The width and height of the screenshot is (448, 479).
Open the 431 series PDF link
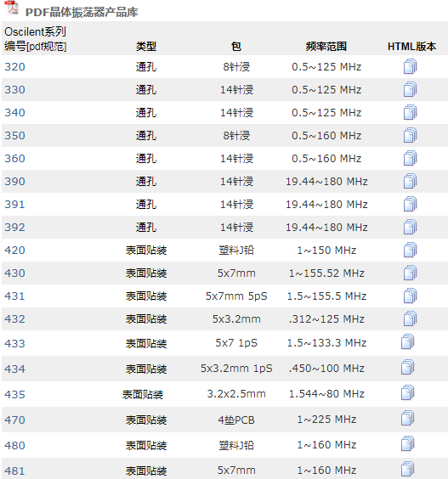[x=14, y=296]
